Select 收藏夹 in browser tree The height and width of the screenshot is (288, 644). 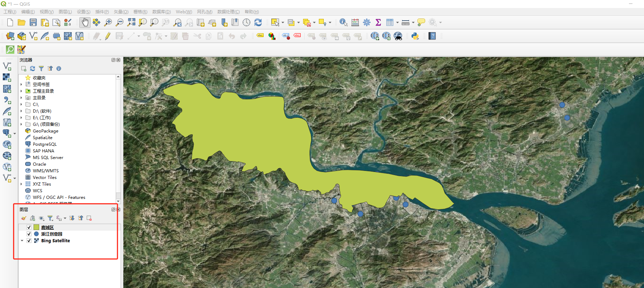(39, 78)
